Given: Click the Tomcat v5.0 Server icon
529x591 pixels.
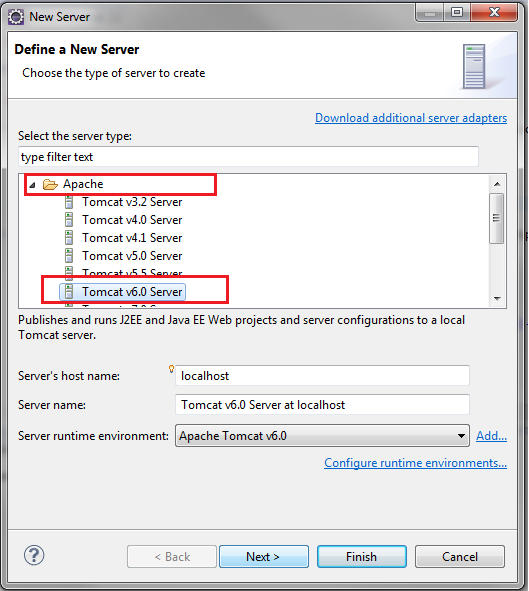Looking at the screenshot, I should point(69,256).
